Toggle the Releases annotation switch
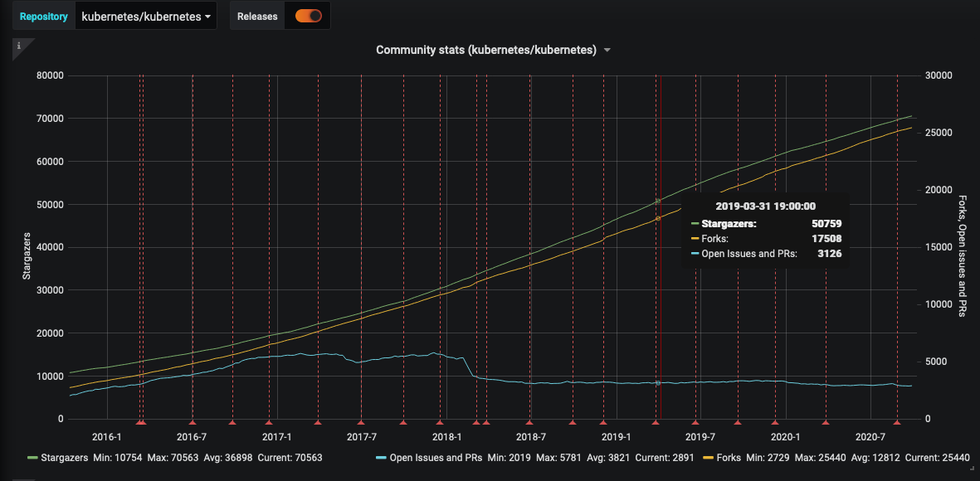 pos(308,17)
